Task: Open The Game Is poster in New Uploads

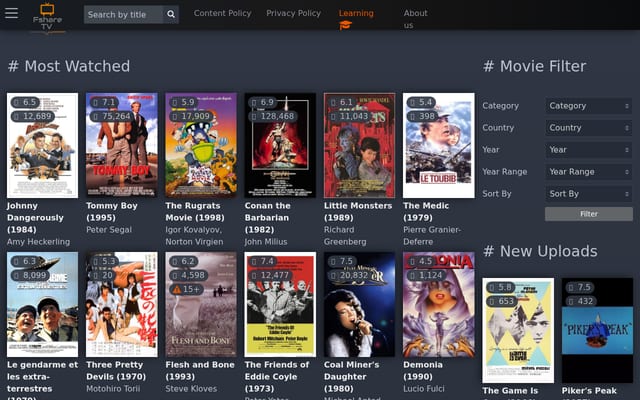Action: pos(518,331)
